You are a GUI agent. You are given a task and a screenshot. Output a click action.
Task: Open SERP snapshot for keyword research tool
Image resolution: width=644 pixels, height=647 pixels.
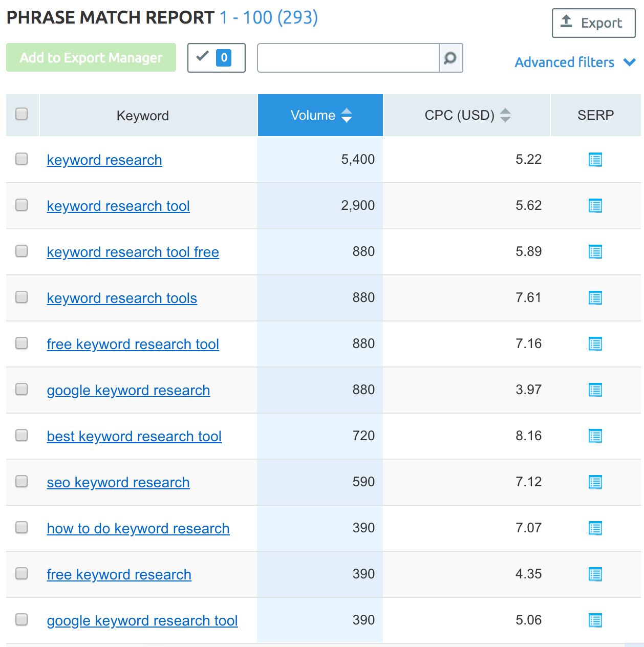click(595, 206)
